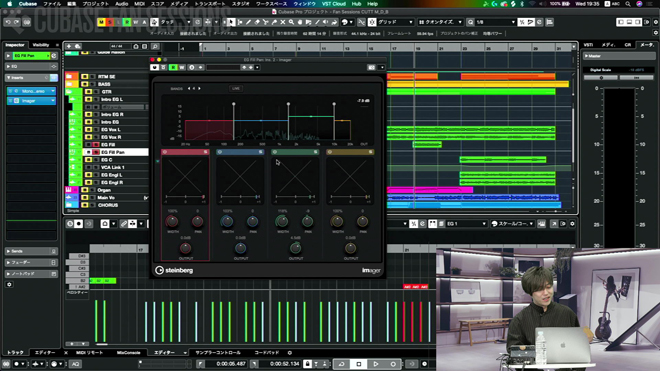Select the Draw pencil tool
This screenshot has width=660, height=371.
pyautogui.click(x=248, y=22)
